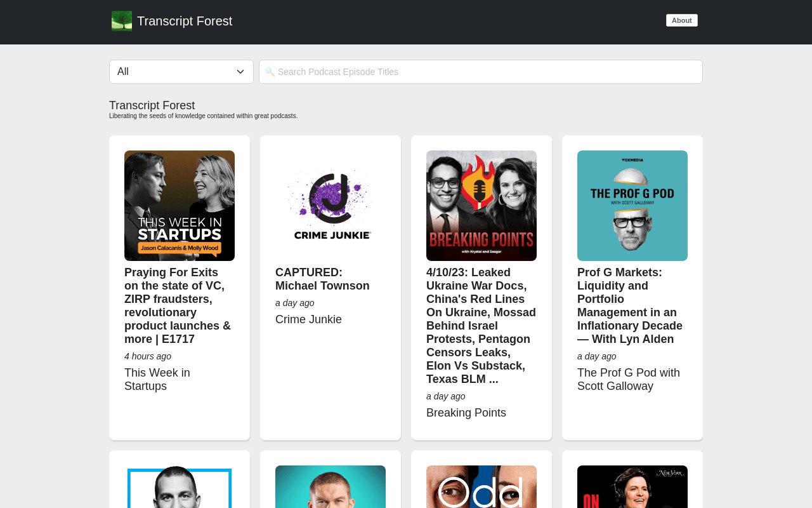The image size is (812, 508).
Task: Click 'a day ago' under Prof G Markets episode
Action: coord(597,356)
